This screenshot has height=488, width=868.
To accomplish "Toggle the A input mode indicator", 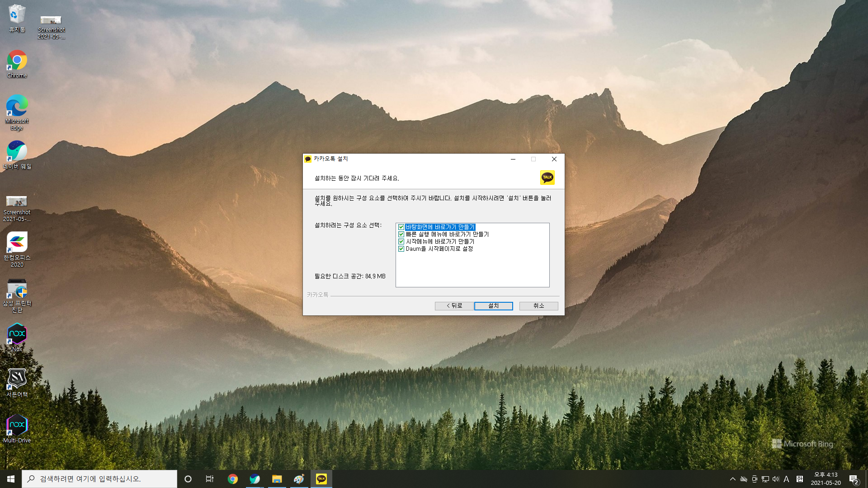I will [x=787, y=479].
